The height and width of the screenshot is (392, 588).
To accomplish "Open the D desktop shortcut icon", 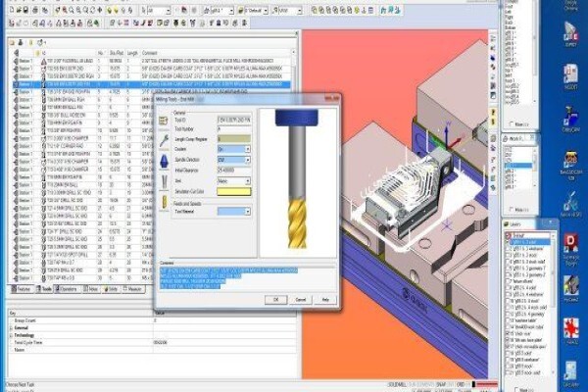I will click(571, 244).
